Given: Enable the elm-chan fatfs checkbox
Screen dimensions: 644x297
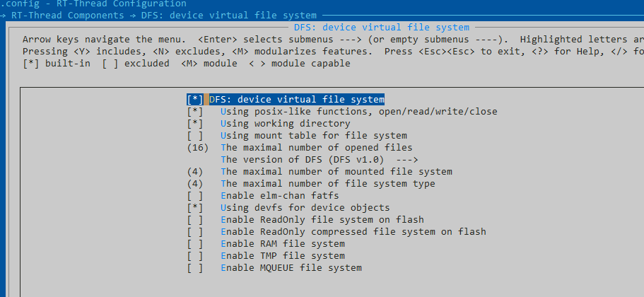Looking at the screenshot, I should (195, 196).
